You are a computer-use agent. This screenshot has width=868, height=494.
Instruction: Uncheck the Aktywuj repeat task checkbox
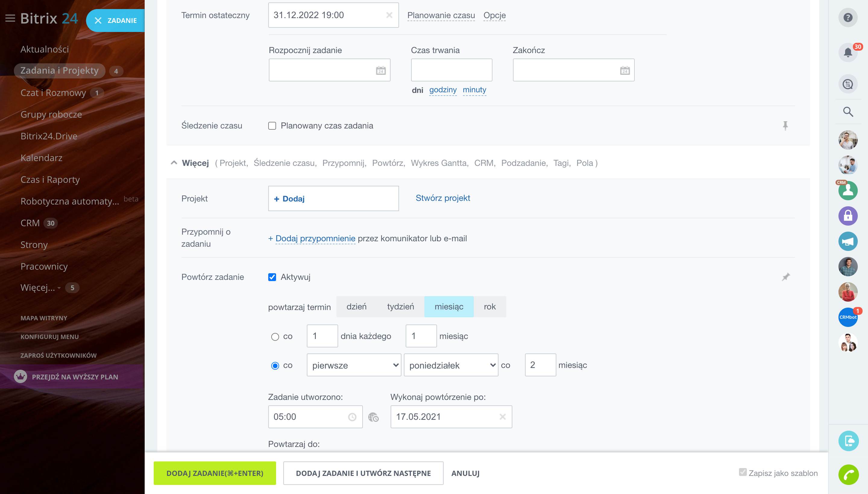pyautogui.click(x=272, y=277)
